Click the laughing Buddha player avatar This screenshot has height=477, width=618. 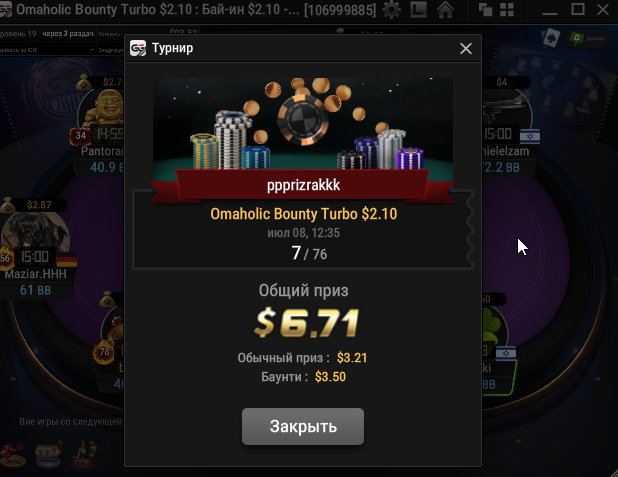click(104, 114)
